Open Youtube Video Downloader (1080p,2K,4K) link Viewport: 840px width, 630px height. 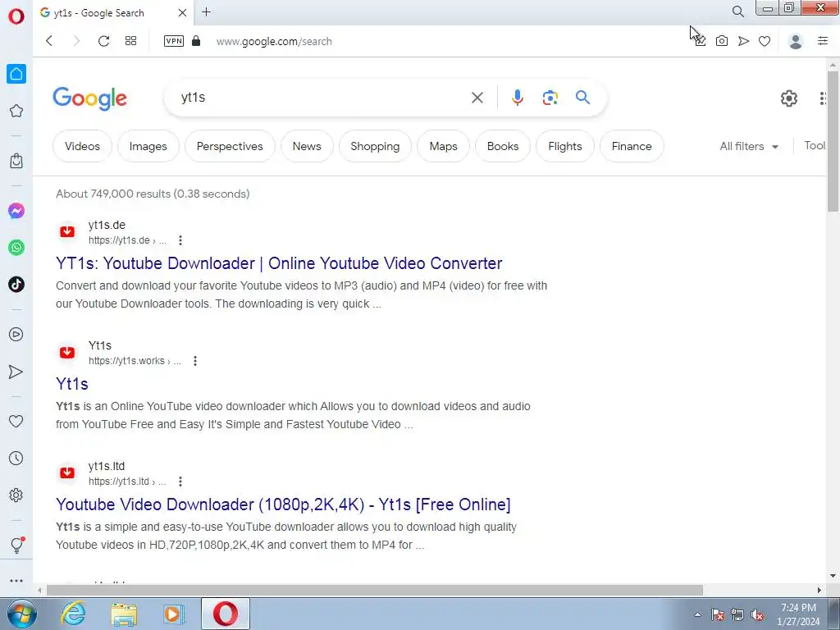coord(283,504)
